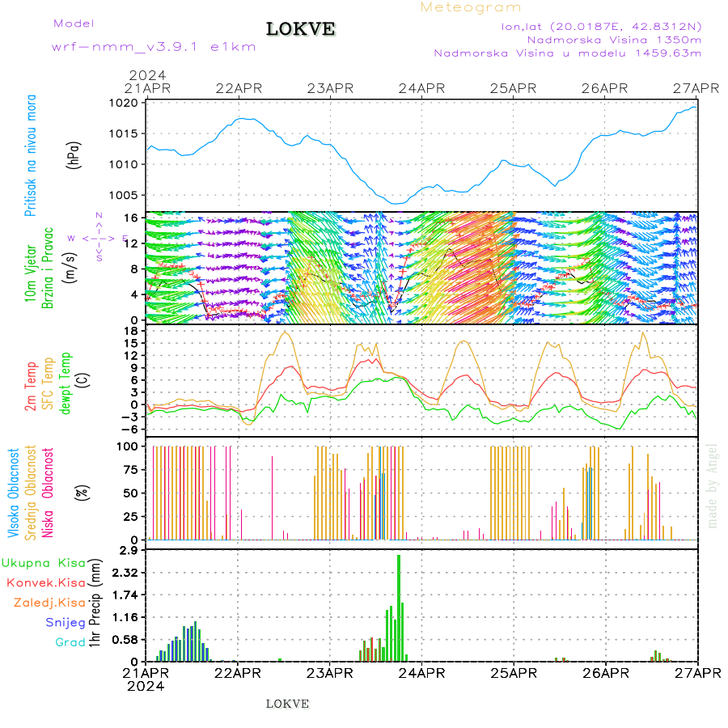Click the wind compass rose N/S/W/E
Screen dimensions: 728x728
[99, 238]
